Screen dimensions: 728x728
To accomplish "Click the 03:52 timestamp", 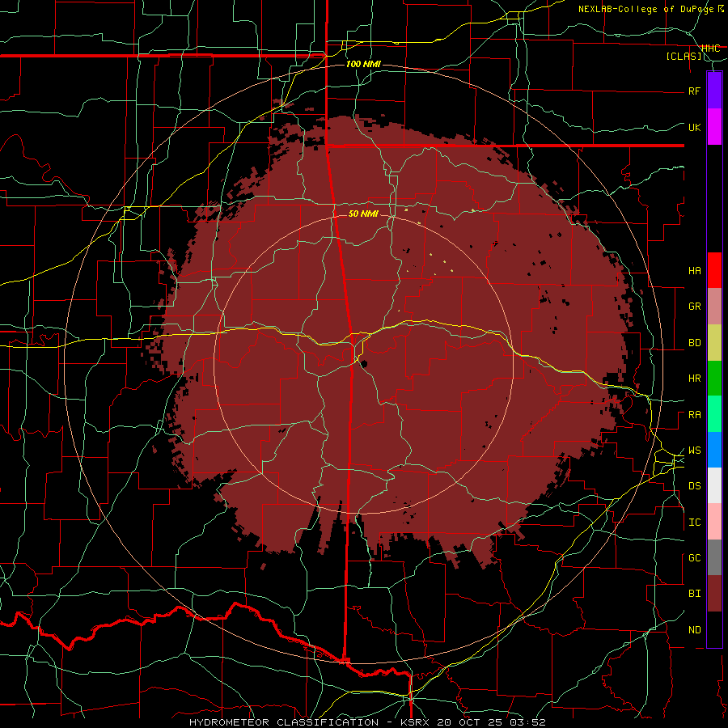I will pos(527,722).
